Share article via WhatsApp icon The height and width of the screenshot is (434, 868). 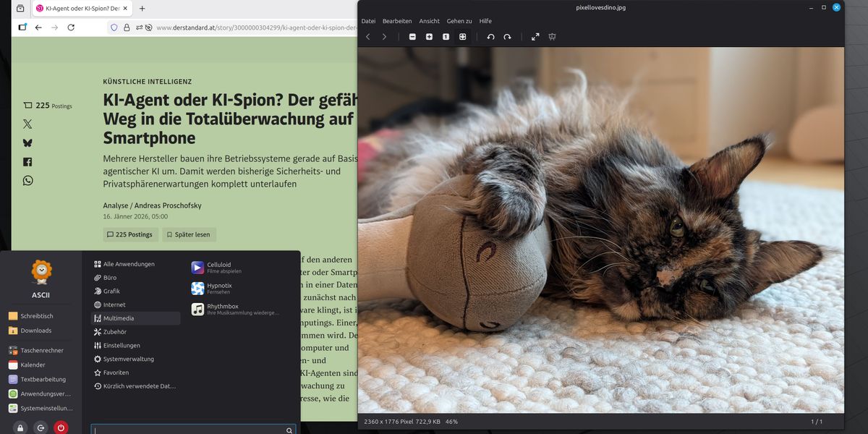(27, 181)
